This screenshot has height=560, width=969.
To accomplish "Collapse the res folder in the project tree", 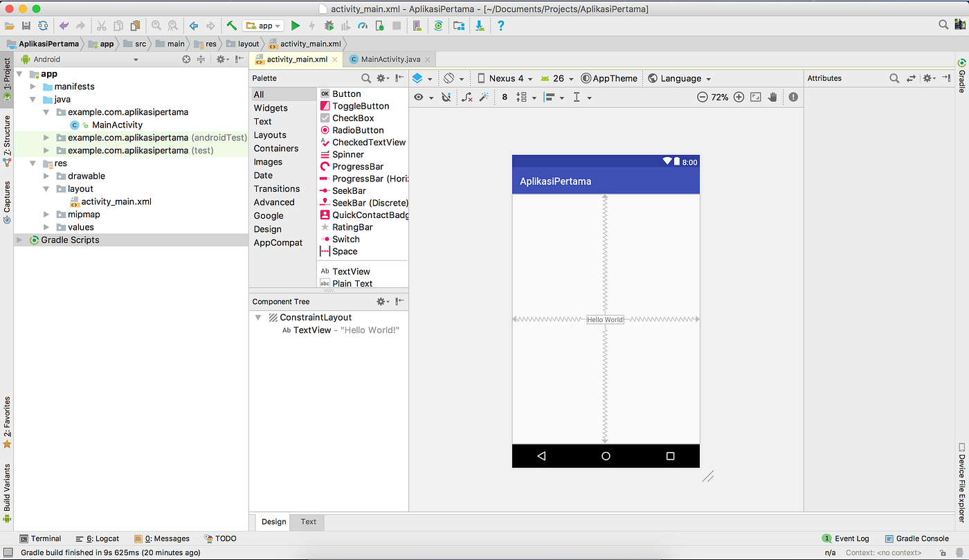I will click(33, 163).
